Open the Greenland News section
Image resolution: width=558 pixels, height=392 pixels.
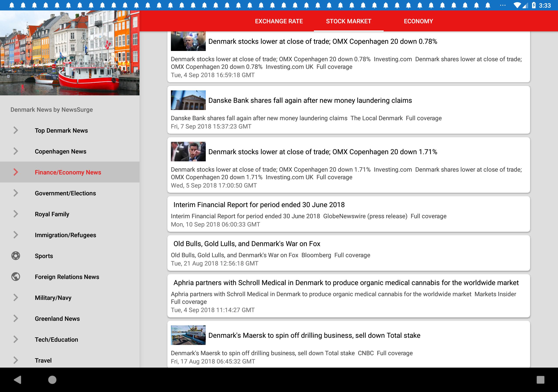70,318
